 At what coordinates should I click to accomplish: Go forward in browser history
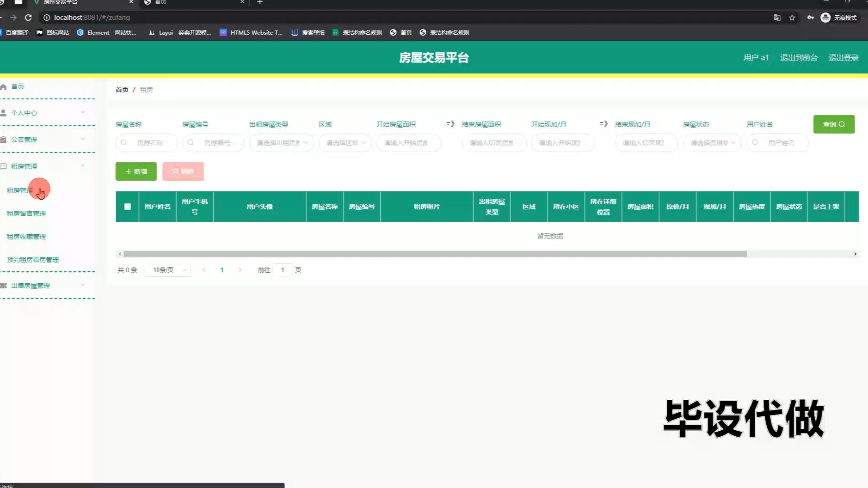click(13, 18)
